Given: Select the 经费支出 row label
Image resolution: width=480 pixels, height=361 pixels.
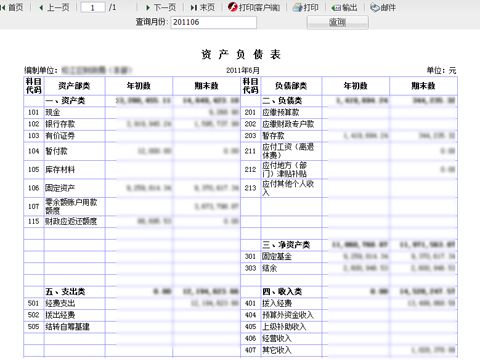Looking at the screenshot, I should click(60, 303).
